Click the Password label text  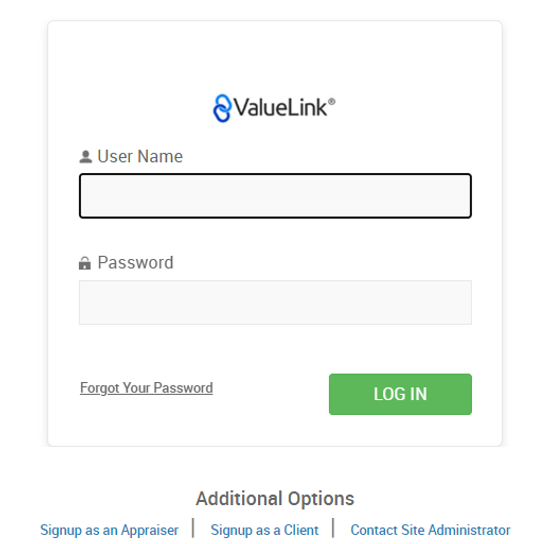pyautogui.click(x=135, y=263)
